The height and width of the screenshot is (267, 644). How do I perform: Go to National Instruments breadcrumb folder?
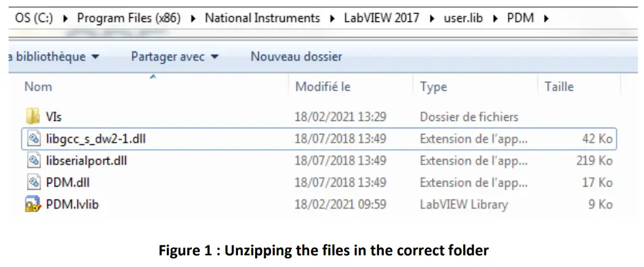click(262, 18)
